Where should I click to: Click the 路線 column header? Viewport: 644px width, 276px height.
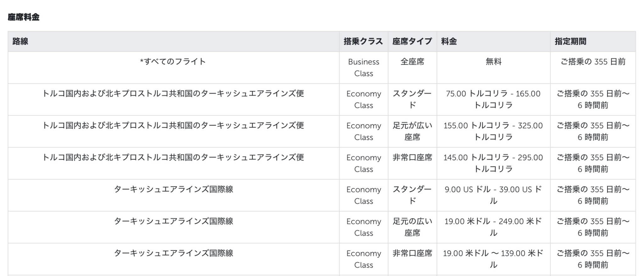click(20, 41)
